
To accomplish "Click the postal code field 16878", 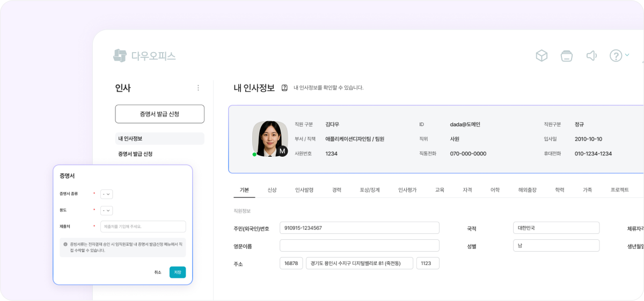I will click(291, 263).
